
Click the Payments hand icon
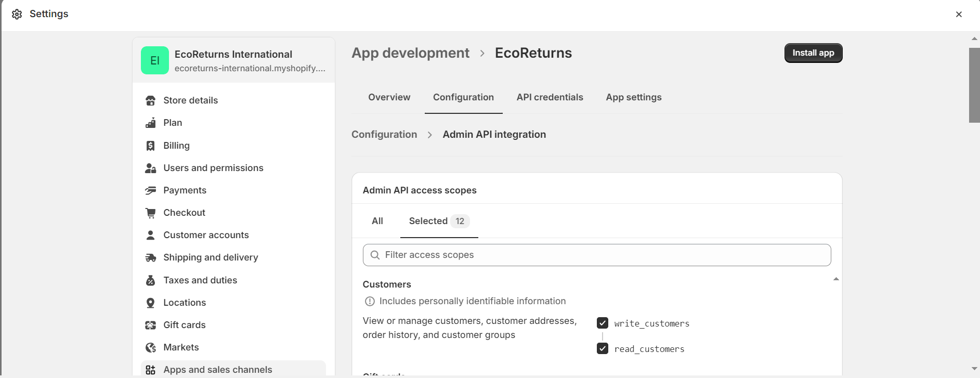pos(151,190)
